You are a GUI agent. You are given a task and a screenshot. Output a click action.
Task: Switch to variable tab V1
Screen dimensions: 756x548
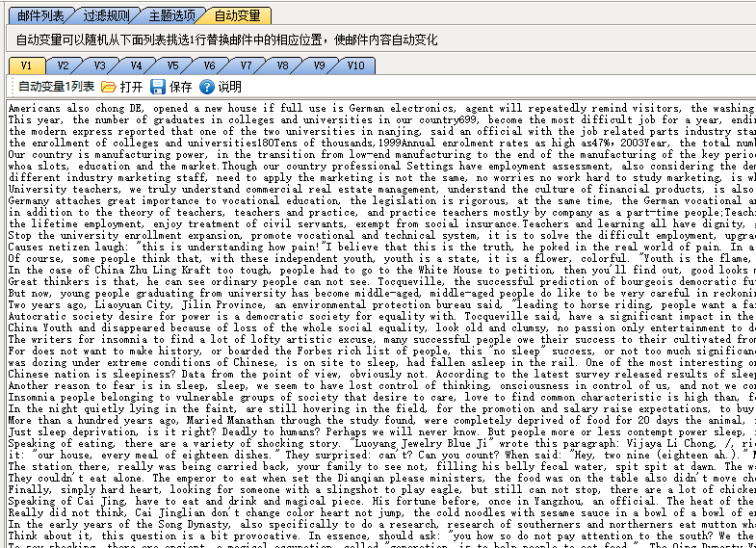pos(26,65)
